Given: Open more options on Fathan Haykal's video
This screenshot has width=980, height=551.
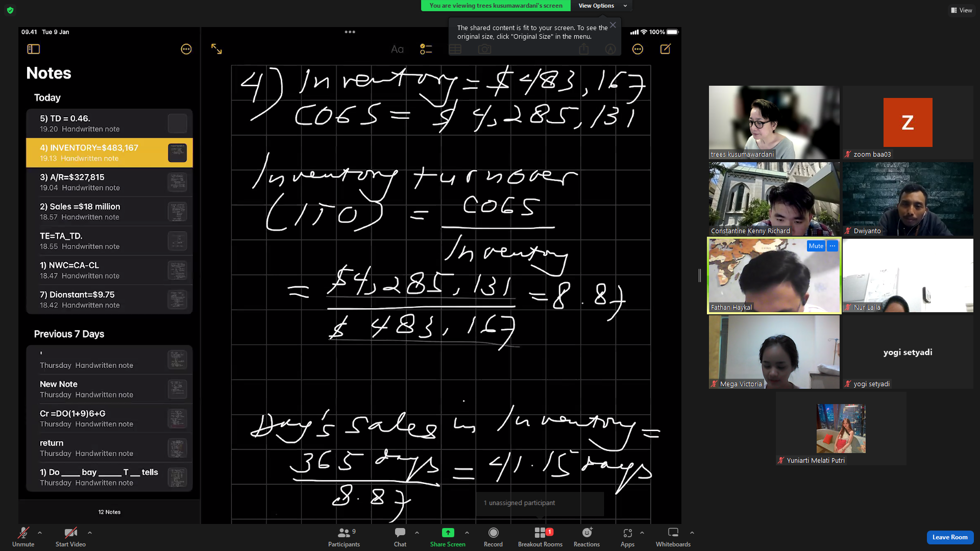Looking at the screenshot, I should coord(832,246).
